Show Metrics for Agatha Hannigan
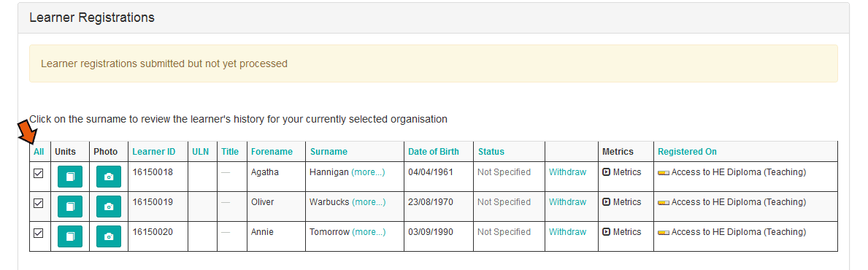The height and width of the screenshot is (270, 868). tap(622, 172)
